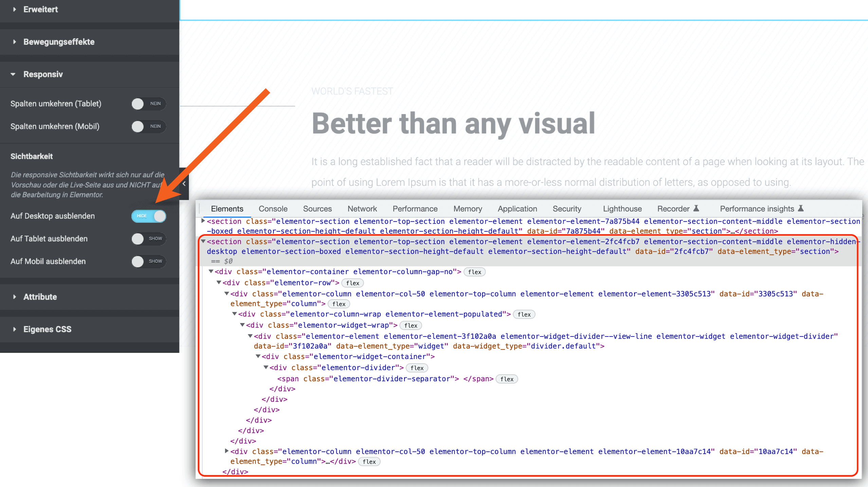Click the Network tab in DevTools
The image size is (868, 487).
coord(362,208)
